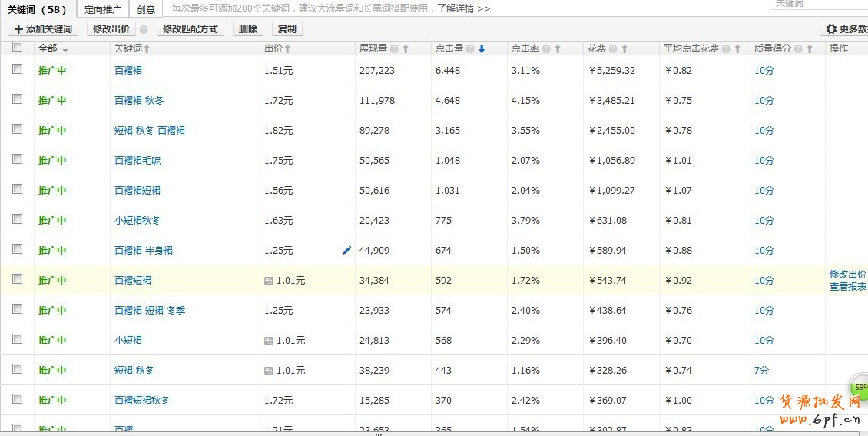This screenshot has width=868, height=436.
Task: Click the default-bid icon in the 小短裙 row
Action: tap(269, 341)
